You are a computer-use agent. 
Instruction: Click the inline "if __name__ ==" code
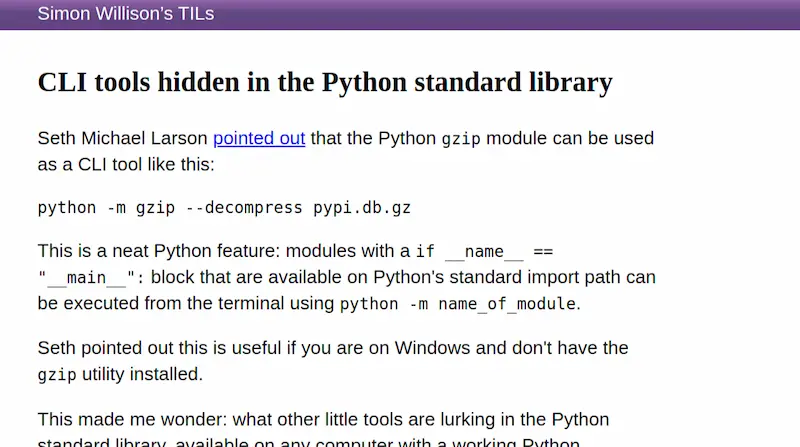[x=484, y=252]
